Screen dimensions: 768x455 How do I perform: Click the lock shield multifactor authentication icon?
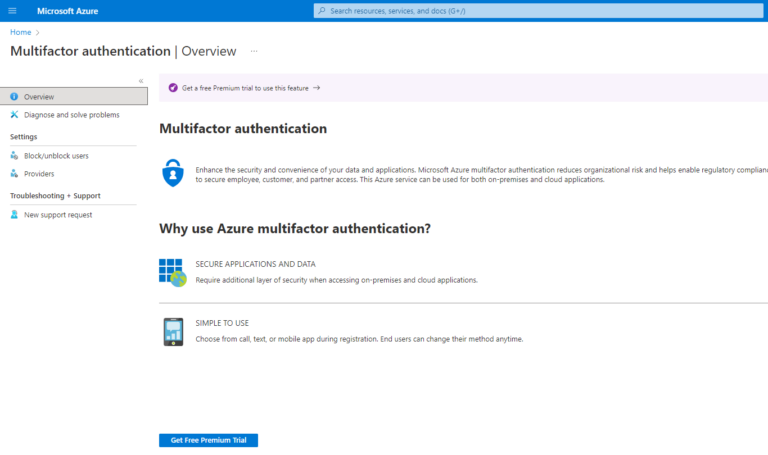(x=173, y=173)
